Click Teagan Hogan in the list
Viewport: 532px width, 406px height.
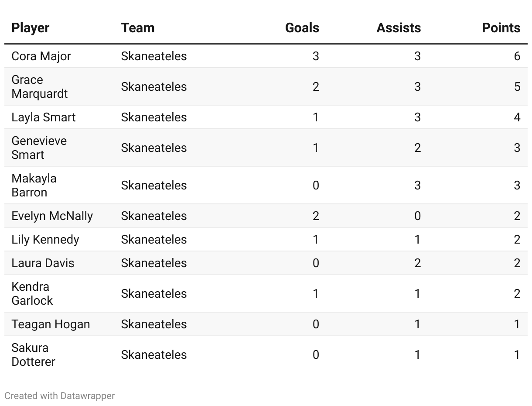[51, 324]
